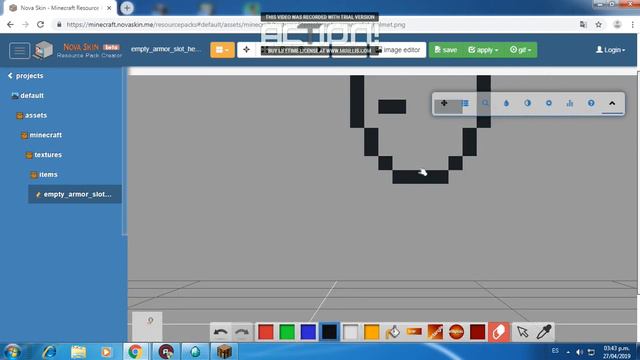Pick the orange color swatch
This screenshot has height=360, width=640.
371,332
